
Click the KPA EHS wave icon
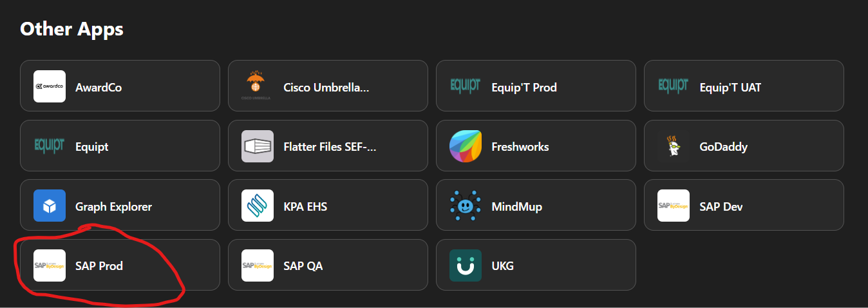coord(258,206)
